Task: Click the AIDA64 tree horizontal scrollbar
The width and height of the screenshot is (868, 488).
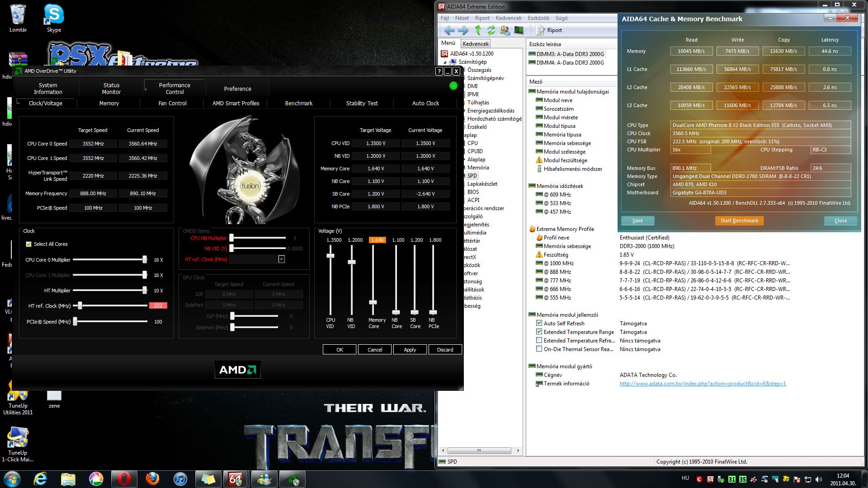Action: pos(479,450)
